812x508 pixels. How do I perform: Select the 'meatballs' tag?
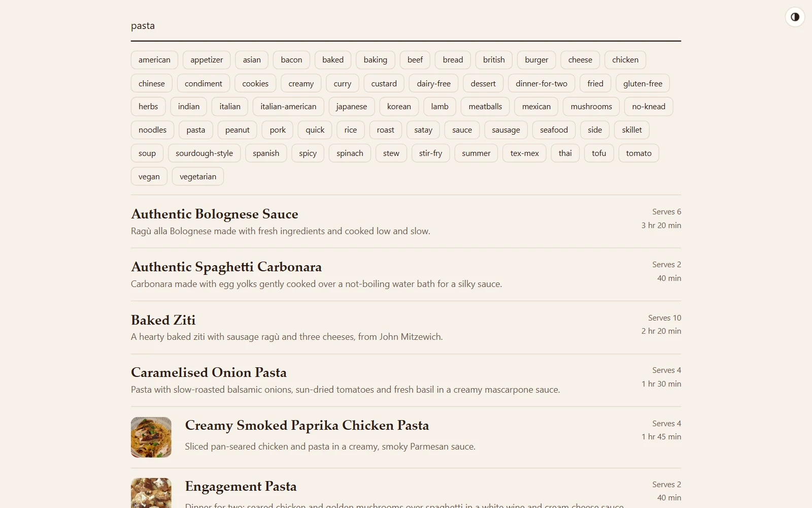(x=485, y=107)
